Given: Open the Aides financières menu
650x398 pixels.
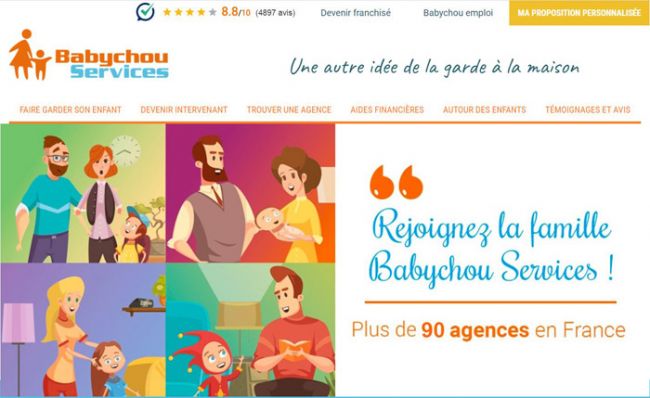Looking at the screenshot, I should 387,110.
